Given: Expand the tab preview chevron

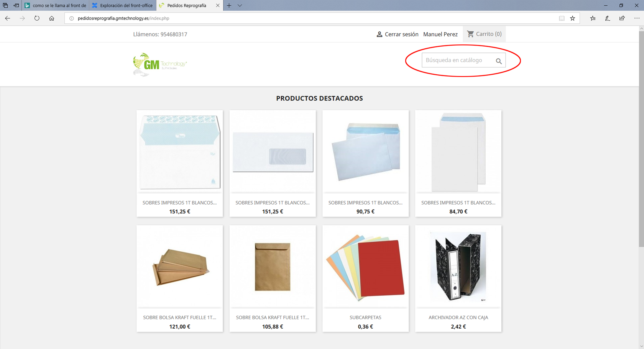Looking at the screenshot, I should tap(240, 5).
